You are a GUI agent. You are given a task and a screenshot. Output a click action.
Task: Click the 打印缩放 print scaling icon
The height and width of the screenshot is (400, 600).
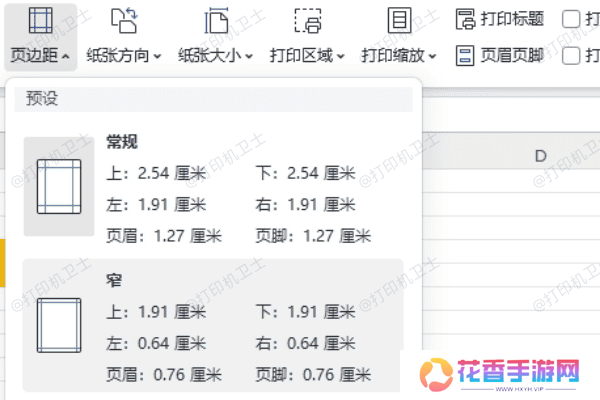[399, 20]
